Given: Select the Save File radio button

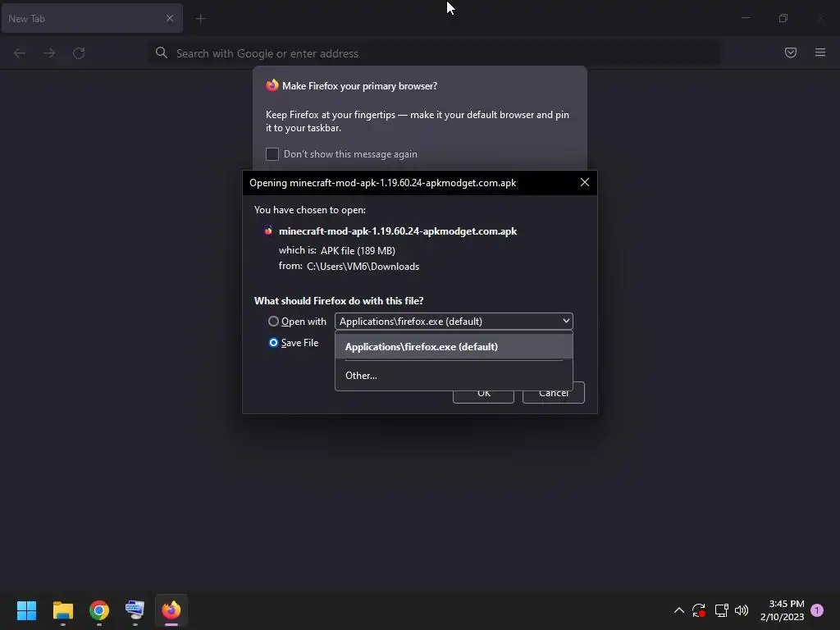Looking at the screenshot, I should pos(273,343).
